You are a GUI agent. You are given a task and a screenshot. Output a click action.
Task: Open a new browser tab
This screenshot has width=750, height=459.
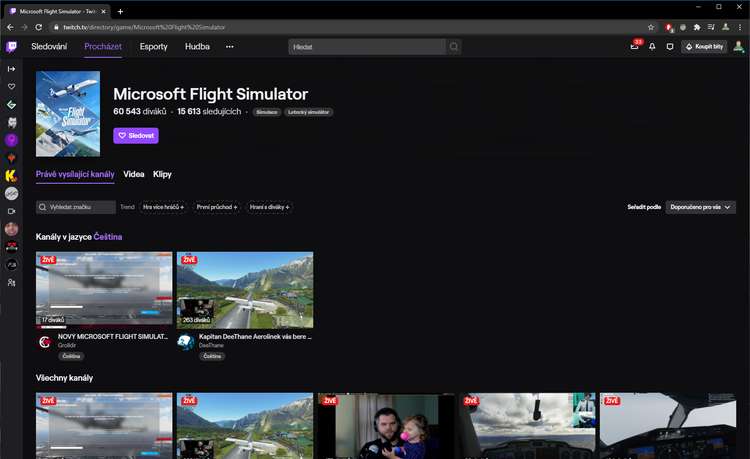pyautogui.click(x=121, y=11)
